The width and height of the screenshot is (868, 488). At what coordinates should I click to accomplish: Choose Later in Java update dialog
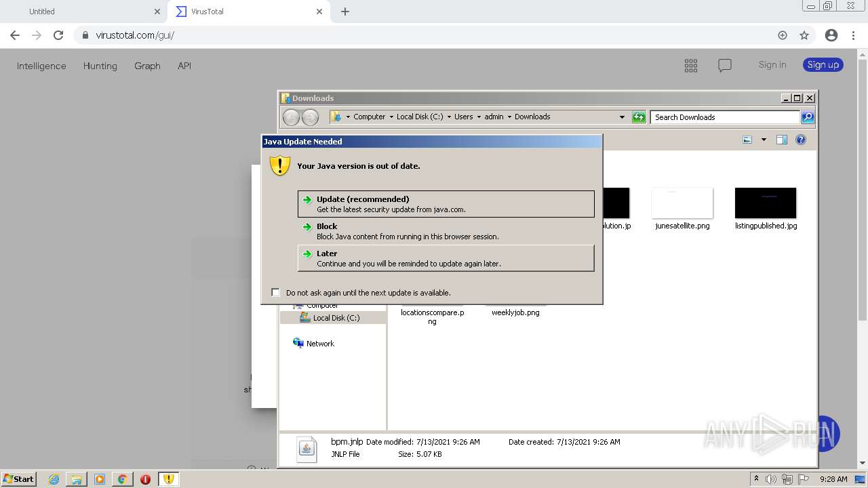pyautogui.click(x=446, y=258)
